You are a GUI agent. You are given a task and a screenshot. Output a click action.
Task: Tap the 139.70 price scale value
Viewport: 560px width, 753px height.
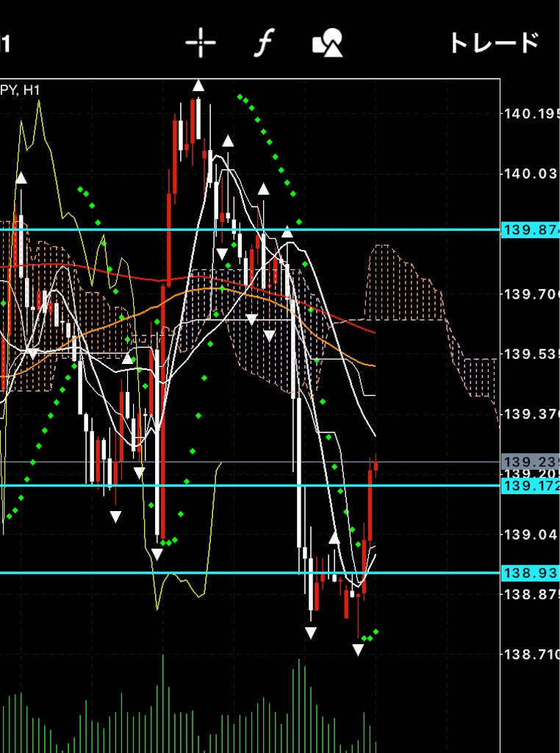tap(531, 294)
